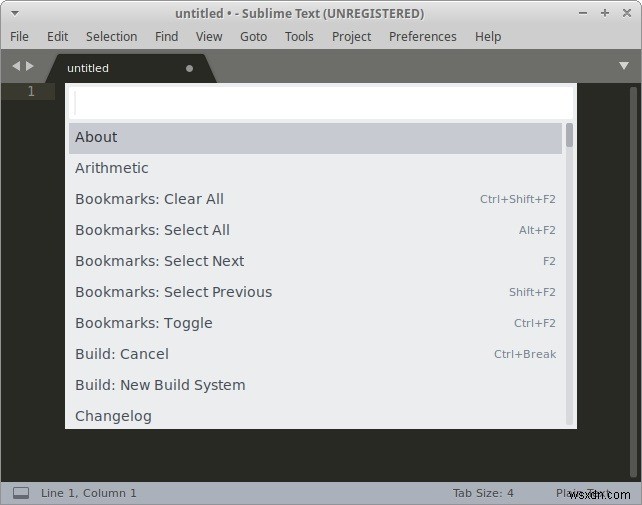Image resolution: width=642 pixels, height=505 pixels.
Task: Open the Preferences menu
Action: point(423,36)
